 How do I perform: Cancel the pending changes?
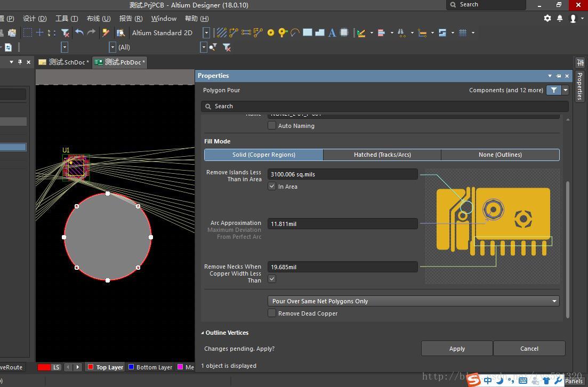point(529,349)
